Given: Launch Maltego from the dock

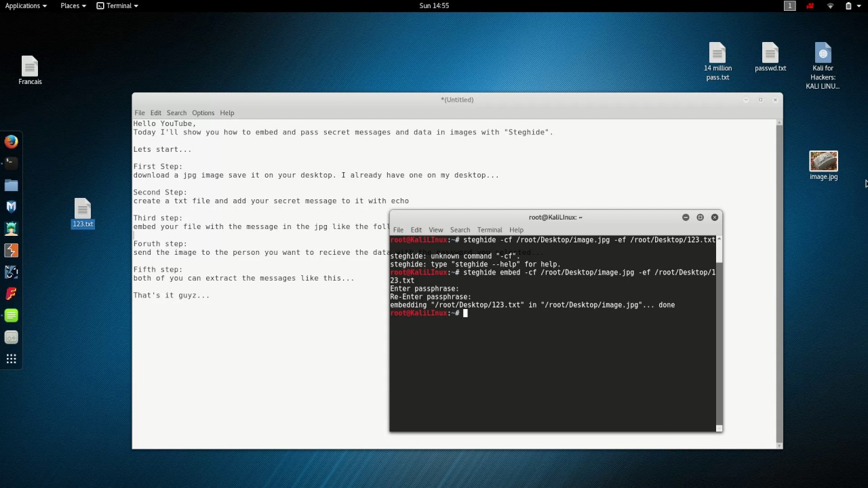Looking at the screenshot, I should (x=11, y=272).
